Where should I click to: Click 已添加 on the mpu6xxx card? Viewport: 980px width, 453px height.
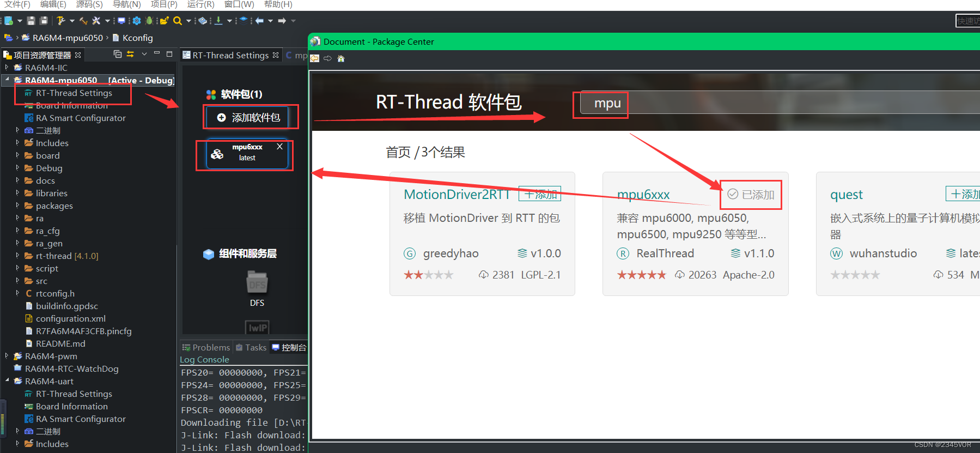pyautogui.click(x=751, y=195)
